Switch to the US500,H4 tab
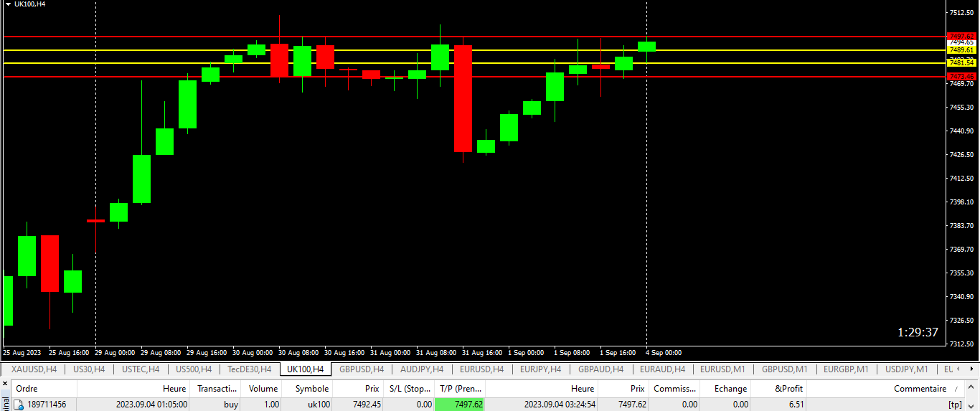The width and height of the screenshot is (980, 411). point(193,369)
